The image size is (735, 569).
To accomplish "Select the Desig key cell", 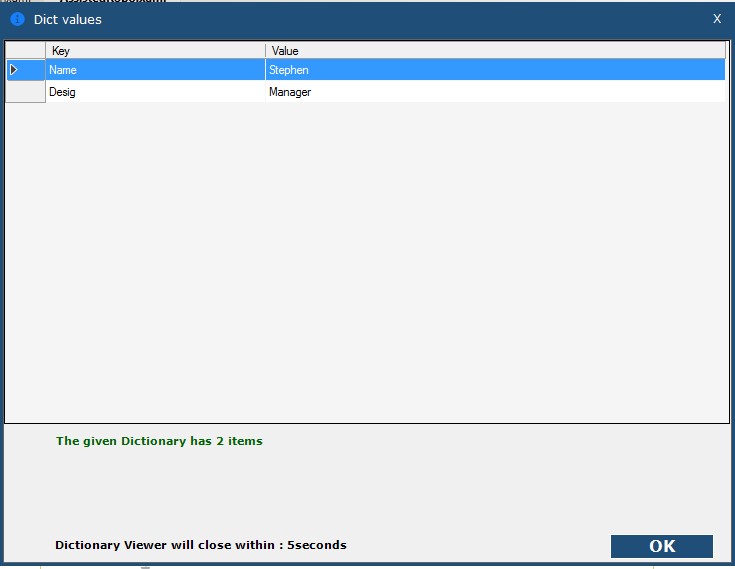I will click(x=155, y=92).
